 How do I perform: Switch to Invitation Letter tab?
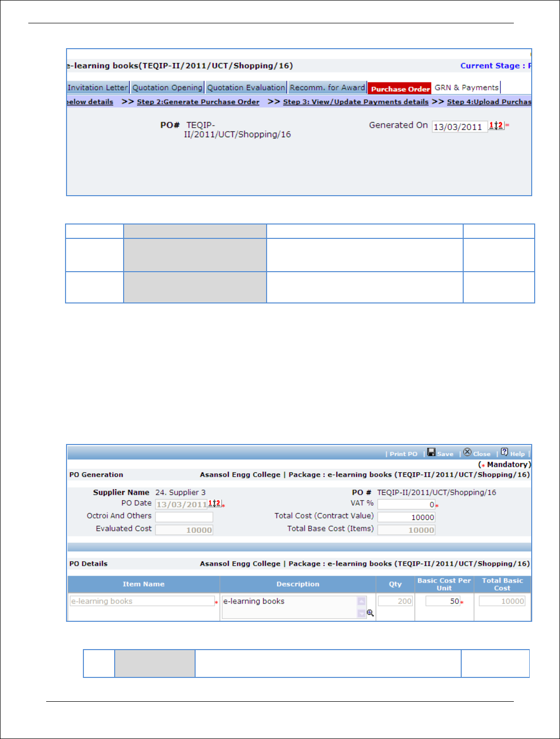tap(98, 87)
